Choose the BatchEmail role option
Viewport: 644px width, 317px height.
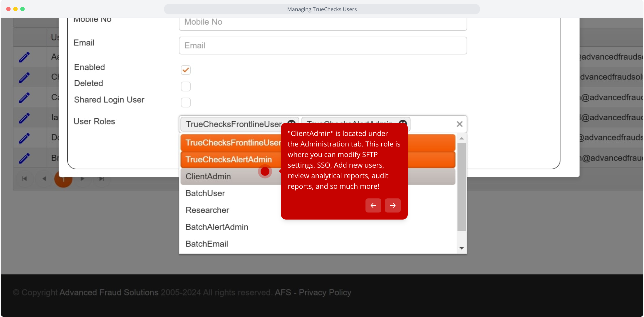click(x=318, y=244)
